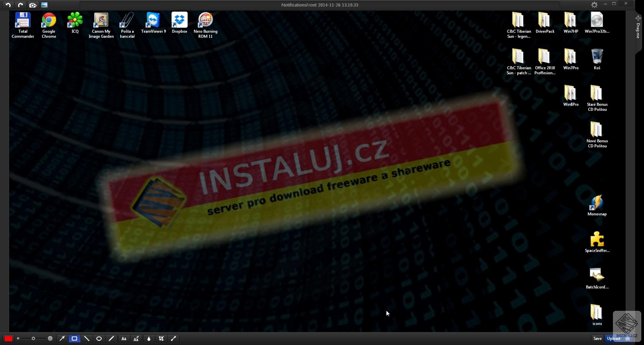644x345 pixels.
Task: Select the Win7Pro folder
Action: click(x=571, y=59)
